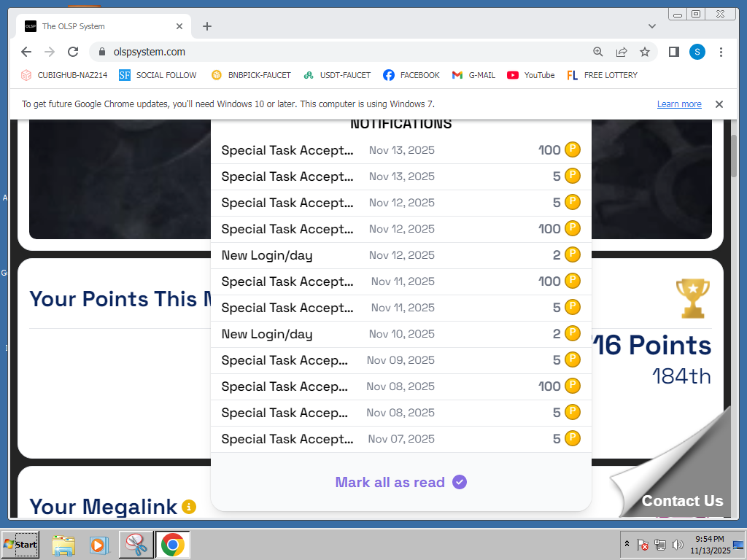Screen dimensions: 747x560
Task: Open a new browser tab
Action: pos(207,26)
